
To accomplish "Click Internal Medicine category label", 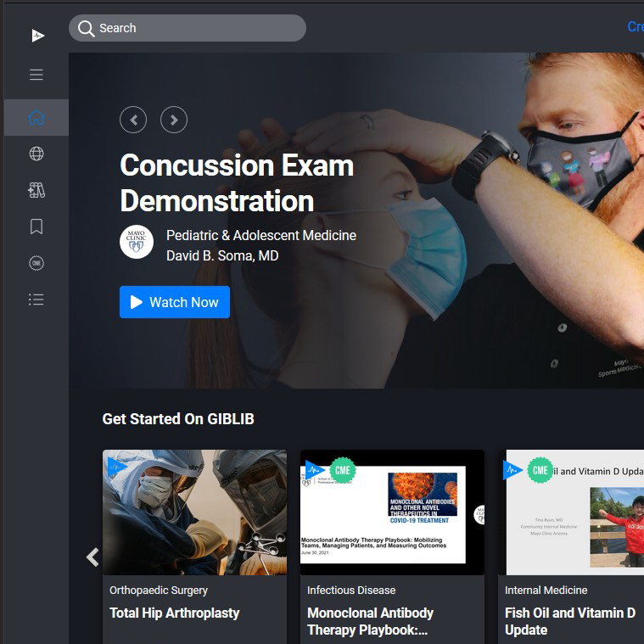I will (546, 591).
